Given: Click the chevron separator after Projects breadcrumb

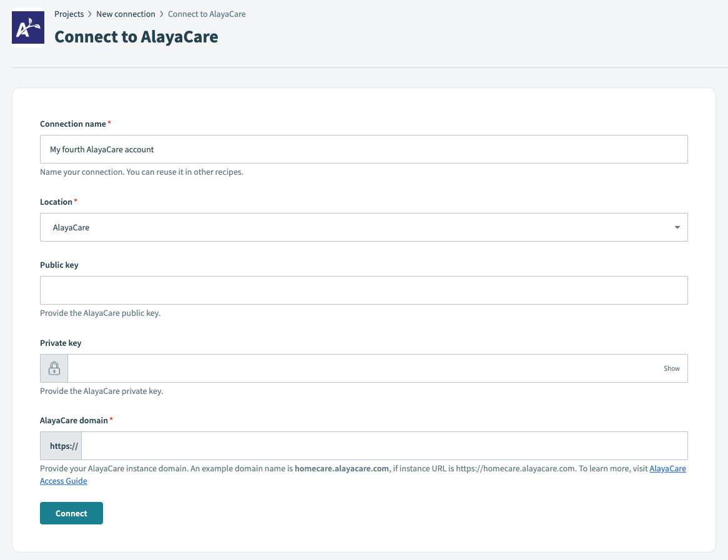Looking at the screenshot, I should 89,14.
